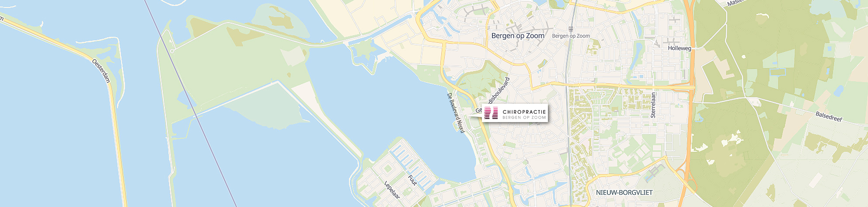
Task: Click the CHIROPRACTIE text in the marker
Action: (x=524, y=112)
